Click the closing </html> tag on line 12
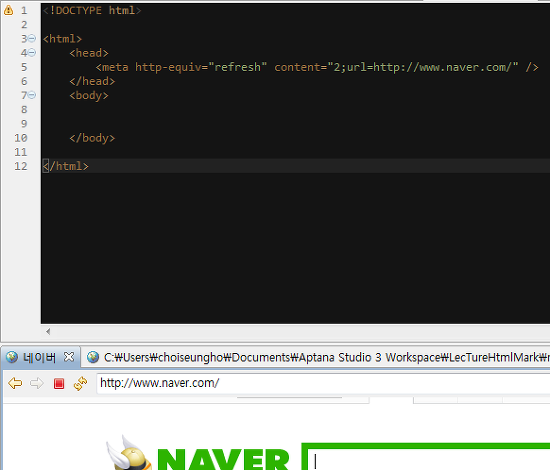This screenshot has width=550, height=470. coord(66,166)
